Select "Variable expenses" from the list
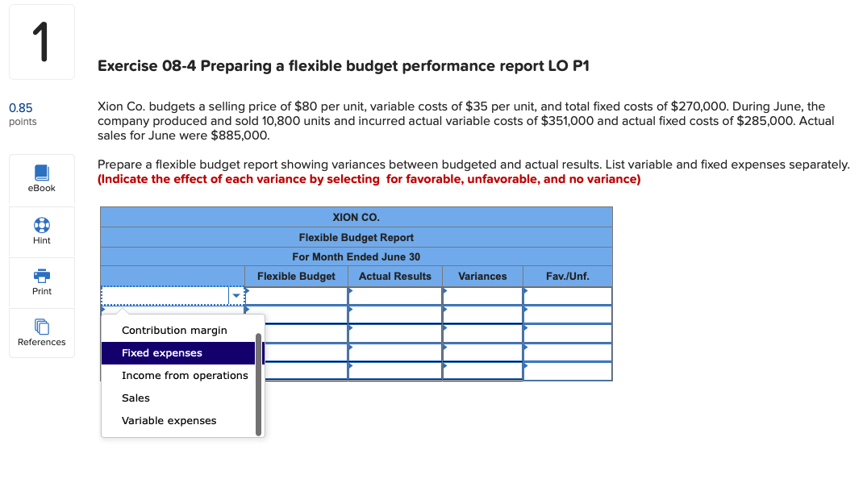The image size is (863, 504). (168, 420)
